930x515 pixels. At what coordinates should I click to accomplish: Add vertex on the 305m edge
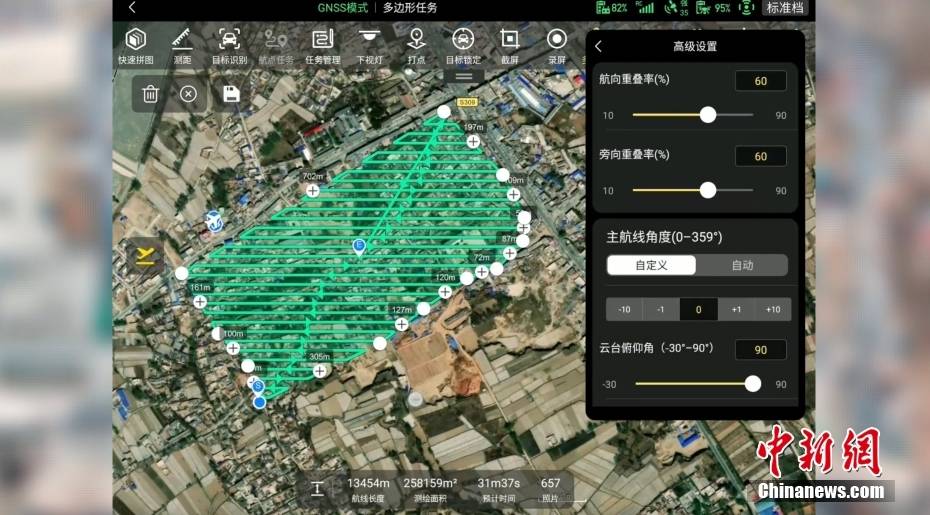(320, 371)
